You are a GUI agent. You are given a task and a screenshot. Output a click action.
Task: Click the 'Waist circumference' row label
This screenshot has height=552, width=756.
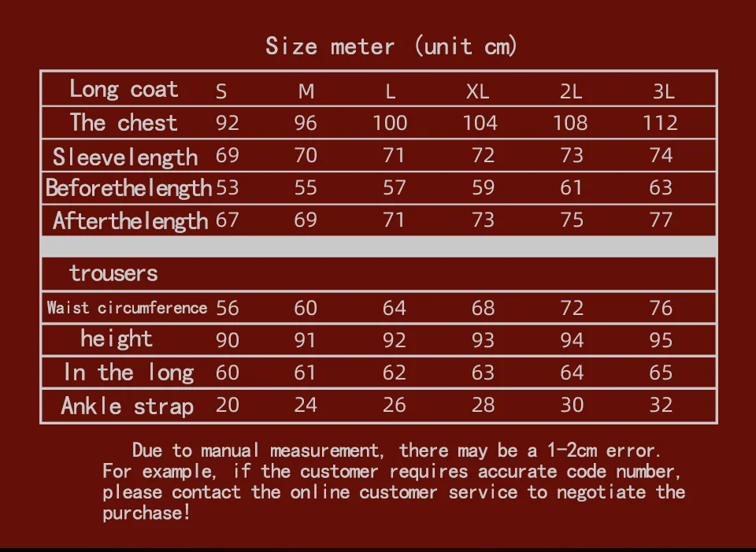[x=127, y=308]
